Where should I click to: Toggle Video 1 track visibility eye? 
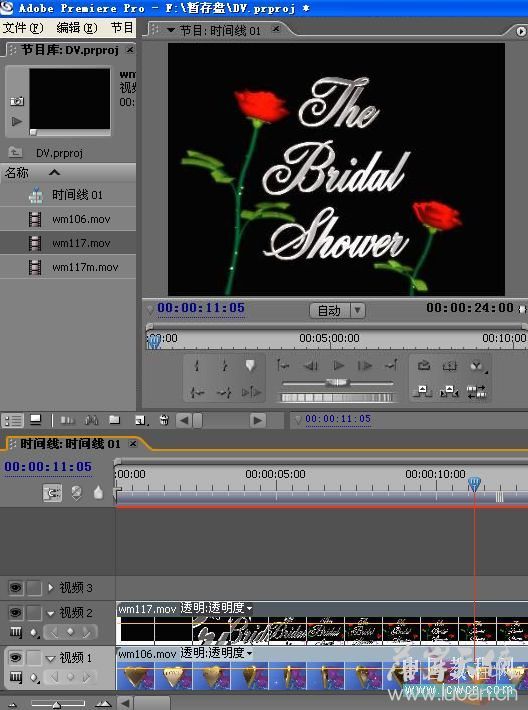[x=15, y=657]
